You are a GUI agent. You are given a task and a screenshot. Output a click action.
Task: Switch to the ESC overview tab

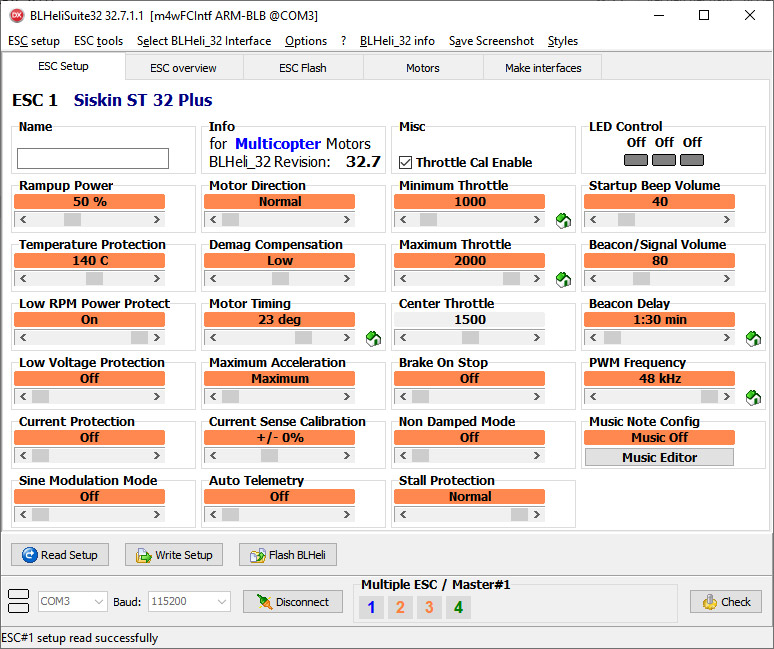pos(184,68)
